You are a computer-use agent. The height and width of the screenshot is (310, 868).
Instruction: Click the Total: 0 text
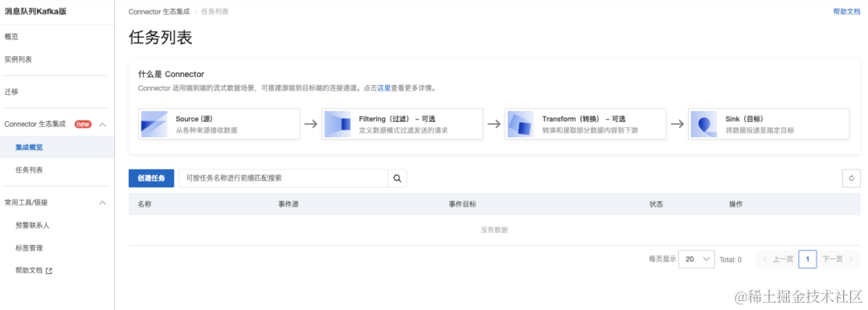click(x=730, y=259)
